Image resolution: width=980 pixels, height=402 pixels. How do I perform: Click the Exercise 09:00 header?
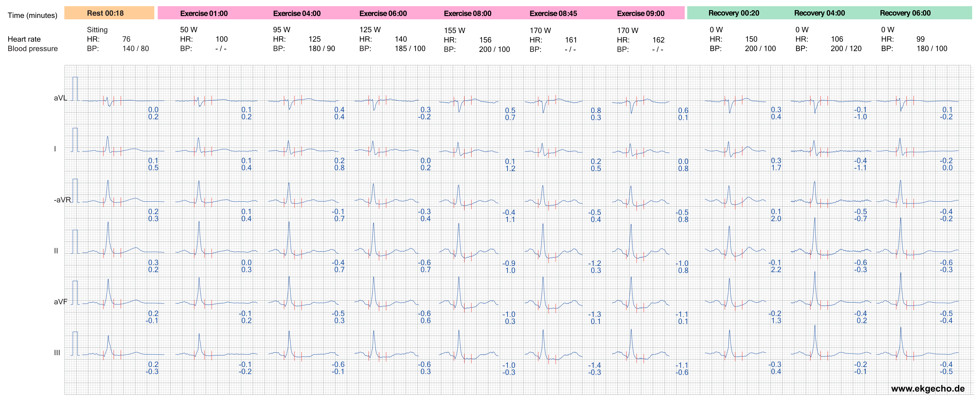click(641, 13)
